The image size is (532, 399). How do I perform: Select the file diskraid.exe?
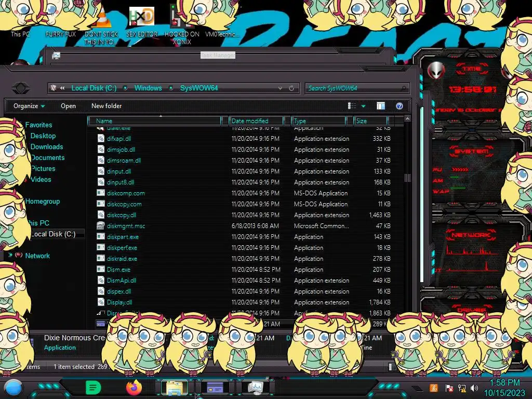122,258
